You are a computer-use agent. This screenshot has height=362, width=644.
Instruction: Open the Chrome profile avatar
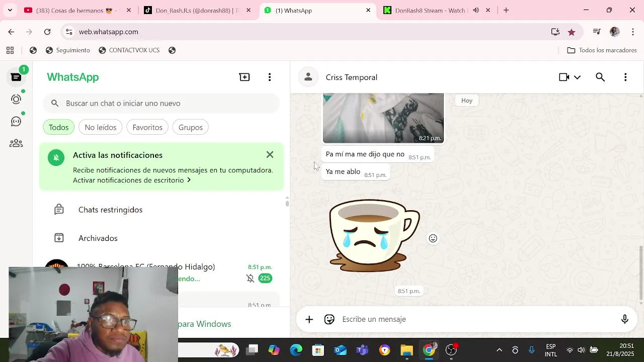(x=614, y=32)
